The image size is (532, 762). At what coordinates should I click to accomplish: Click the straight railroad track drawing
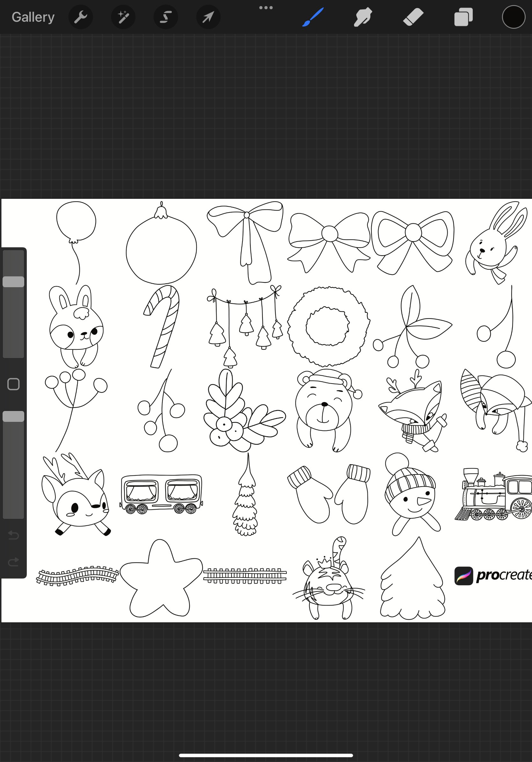tap(245, 576)
